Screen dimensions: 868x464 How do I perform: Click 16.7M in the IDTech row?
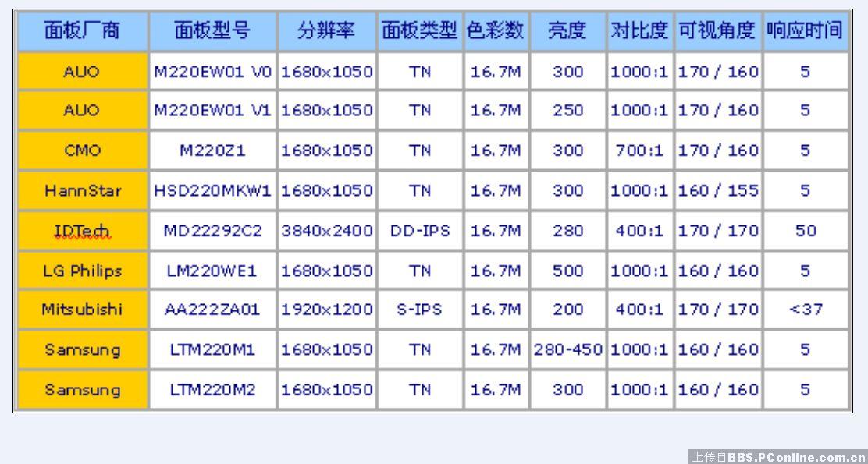(x=496, y=231)
